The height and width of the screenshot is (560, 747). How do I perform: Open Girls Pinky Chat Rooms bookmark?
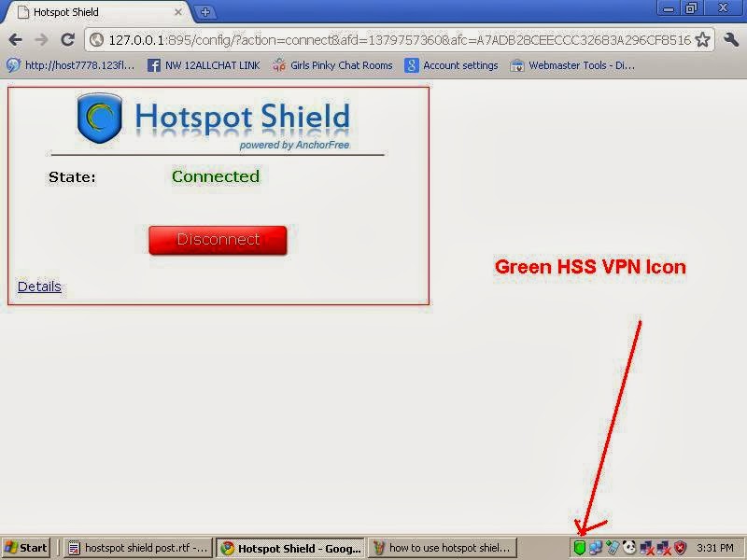coord(332,65)
